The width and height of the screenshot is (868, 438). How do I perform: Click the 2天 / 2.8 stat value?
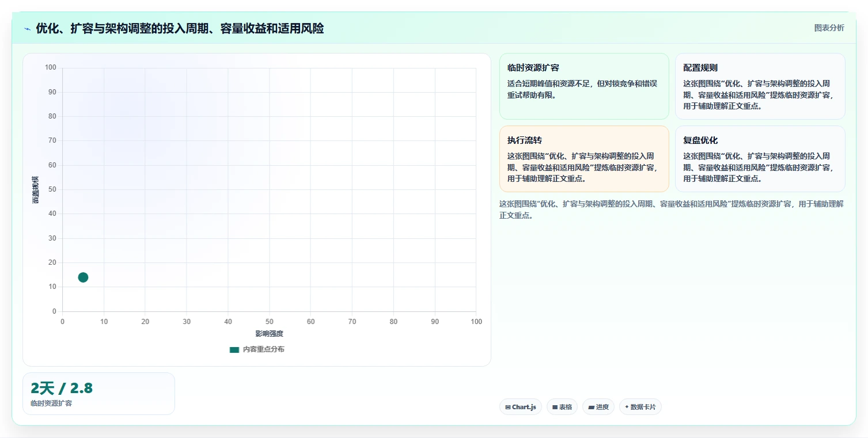tap(62, 389)
